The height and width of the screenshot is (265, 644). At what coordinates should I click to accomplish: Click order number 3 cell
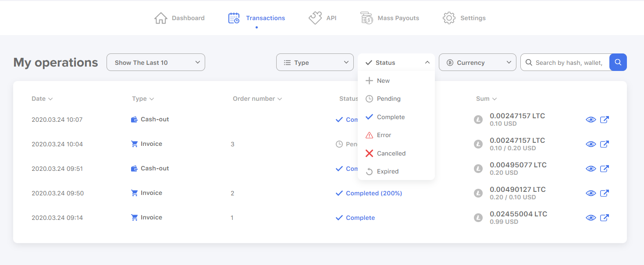tap(232, 144)
